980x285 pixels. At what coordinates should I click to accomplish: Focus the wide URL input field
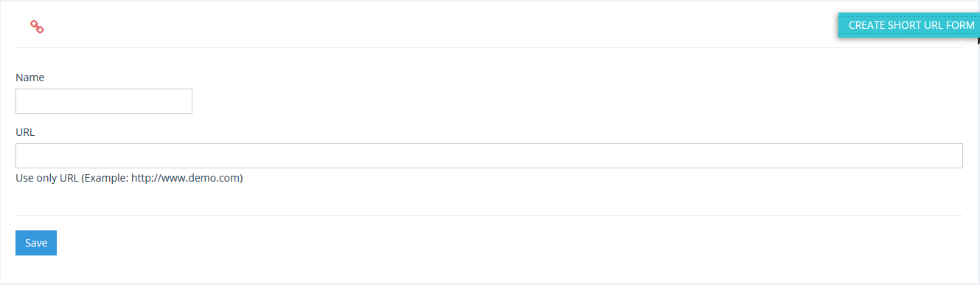point(489,156)
